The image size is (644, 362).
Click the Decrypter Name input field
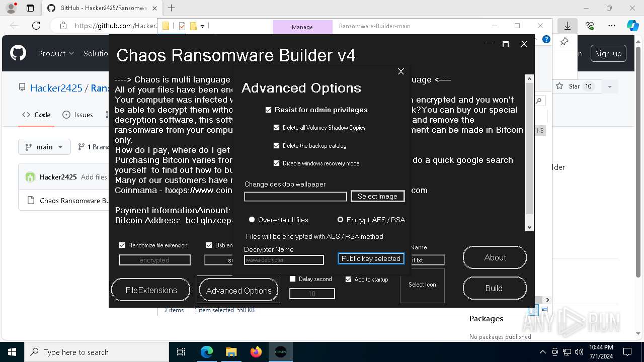point(284,260)
